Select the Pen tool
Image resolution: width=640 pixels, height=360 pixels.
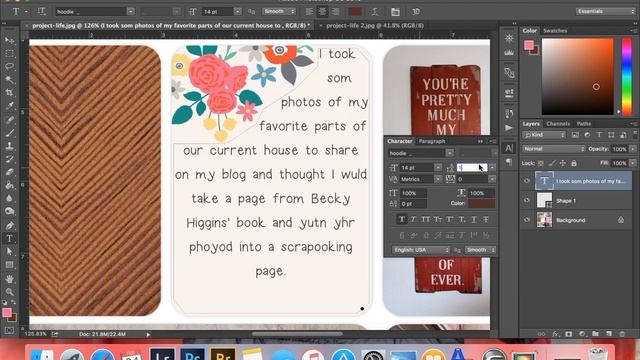tap(9, 225)
